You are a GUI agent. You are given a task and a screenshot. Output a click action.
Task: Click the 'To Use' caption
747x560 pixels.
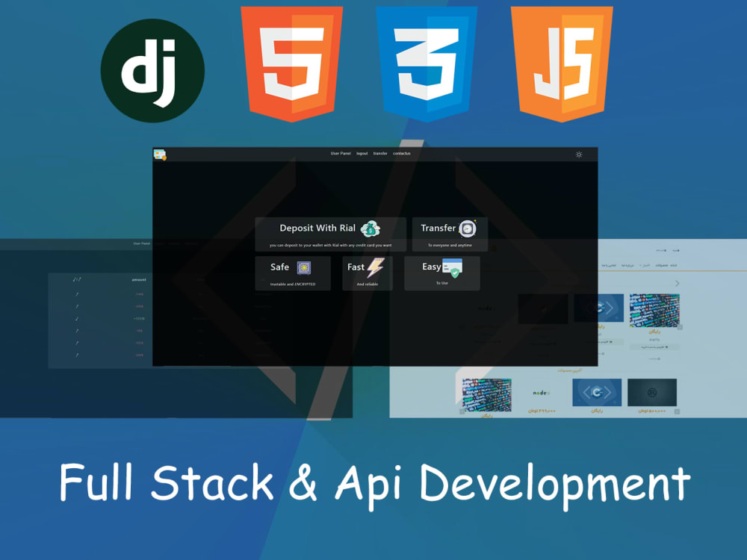[x=442, y=283]
